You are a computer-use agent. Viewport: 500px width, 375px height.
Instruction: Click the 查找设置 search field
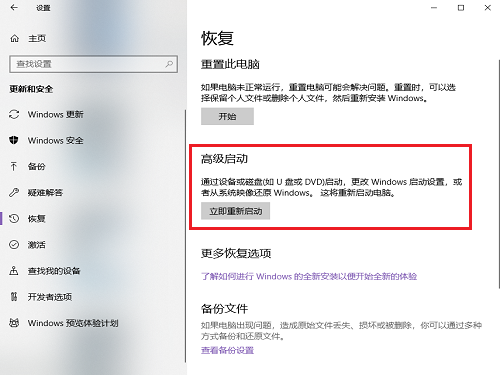coord(93,64)
